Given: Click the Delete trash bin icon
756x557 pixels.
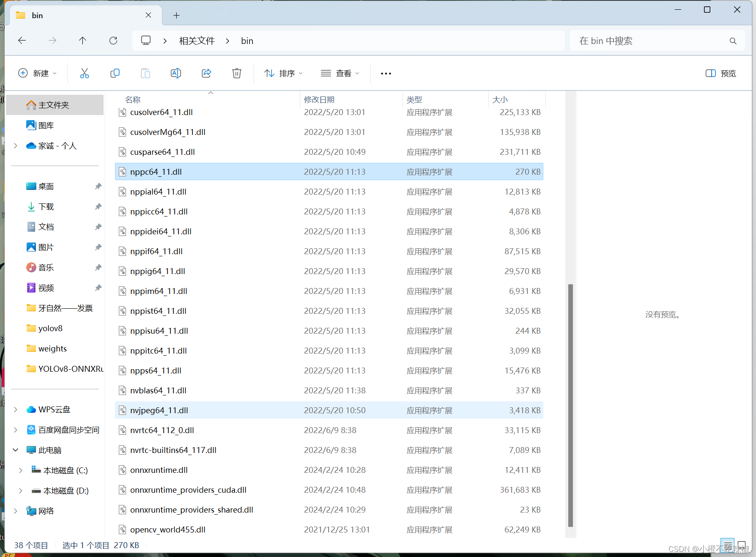Looking at the screenshot, I should (x=237, y=74).
